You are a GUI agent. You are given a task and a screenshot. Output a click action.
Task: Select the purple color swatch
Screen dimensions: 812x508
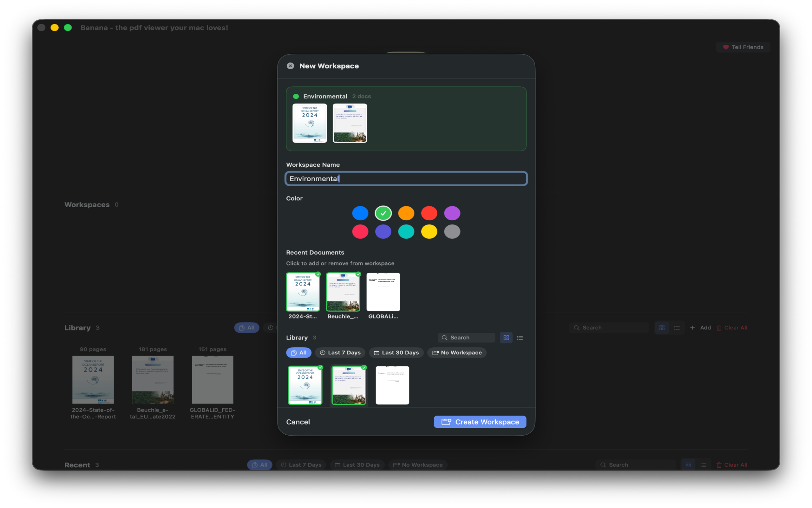click(x=452, y=213)
